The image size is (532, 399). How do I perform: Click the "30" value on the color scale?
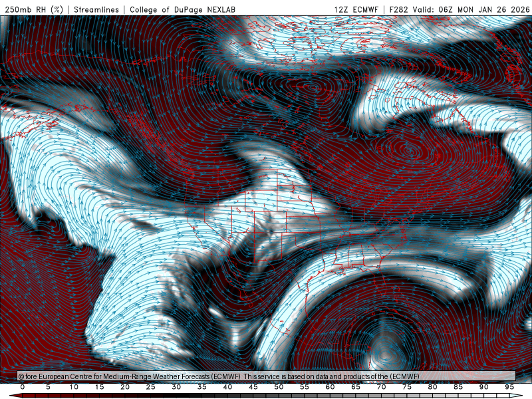[x=176, y=387]
